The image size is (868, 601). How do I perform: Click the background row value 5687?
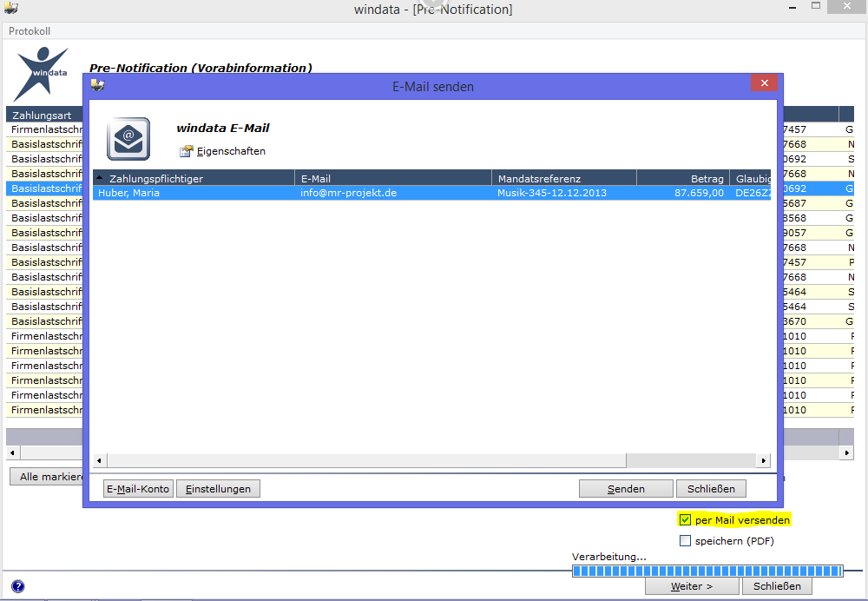pyautogui.click(x=795, y=203)
